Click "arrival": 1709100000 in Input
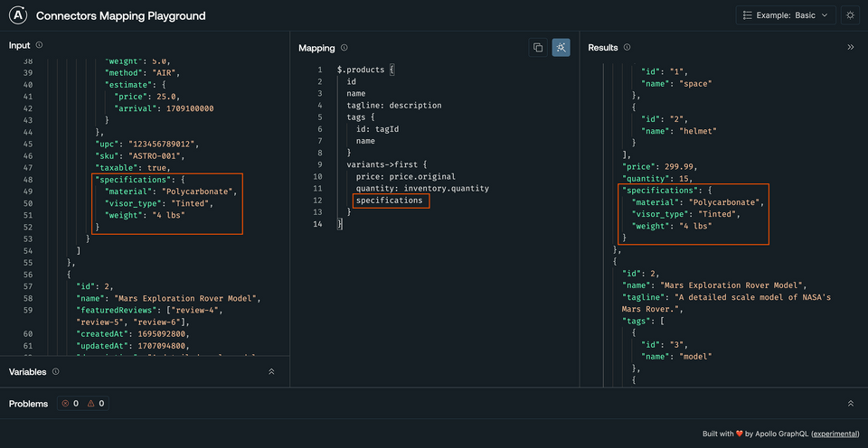The height and width of the screenshot is (448, 868). point(164,108)
